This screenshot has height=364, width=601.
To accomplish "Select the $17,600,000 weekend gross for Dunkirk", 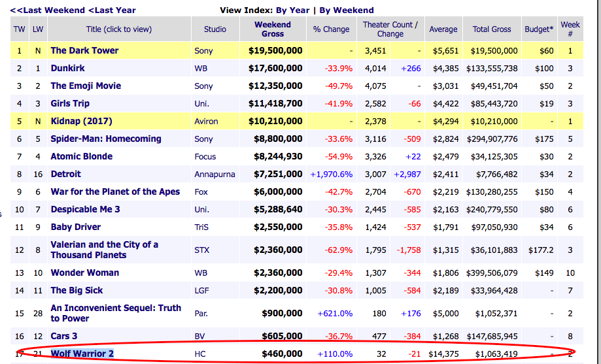I will [275, 68].
